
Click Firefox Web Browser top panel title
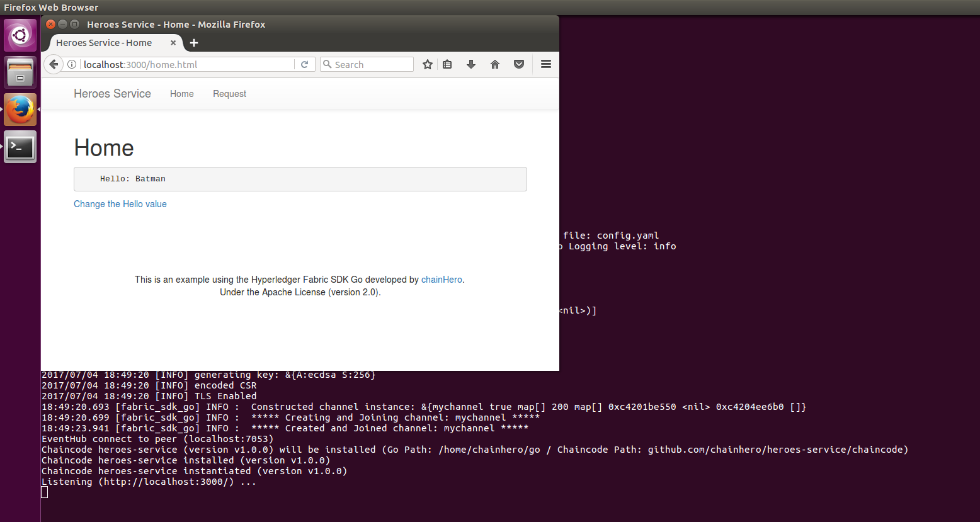51,8
